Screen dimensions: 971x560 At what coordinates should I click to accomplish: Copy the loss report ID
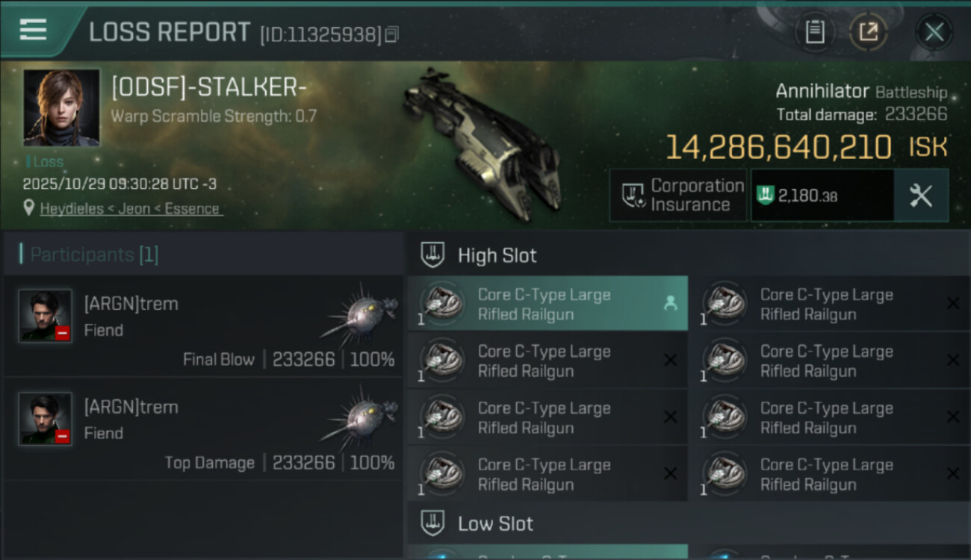point(392,34)
